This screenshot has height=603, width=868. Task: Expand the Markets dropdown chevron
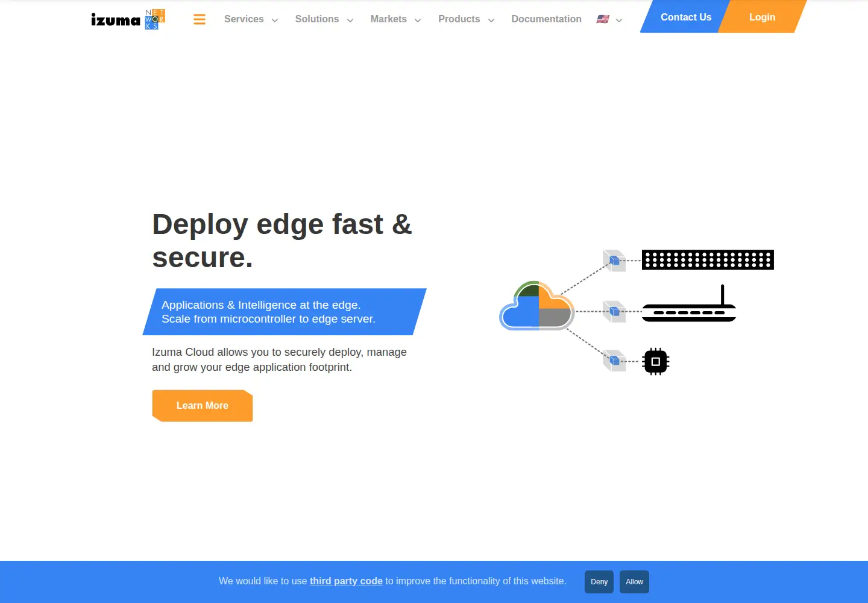(418, 21)
